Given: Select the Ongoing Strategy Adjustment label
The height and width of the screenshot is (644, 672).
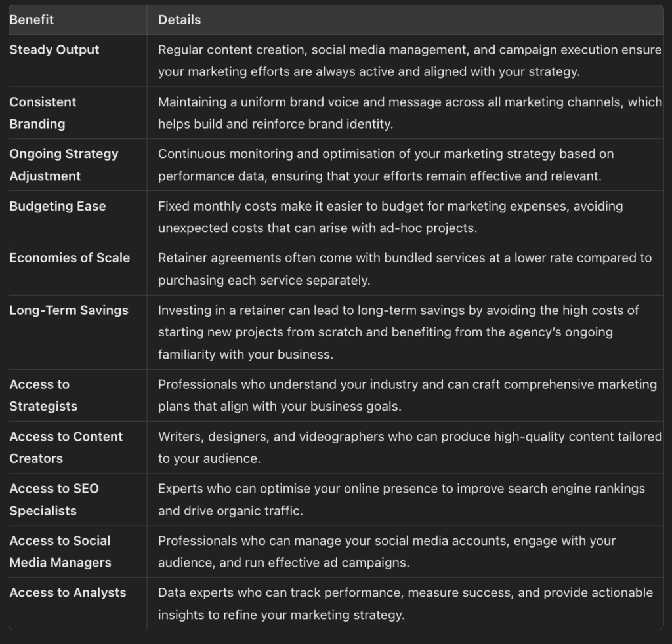Looking at the screenshot, I should tap(64, 165).
